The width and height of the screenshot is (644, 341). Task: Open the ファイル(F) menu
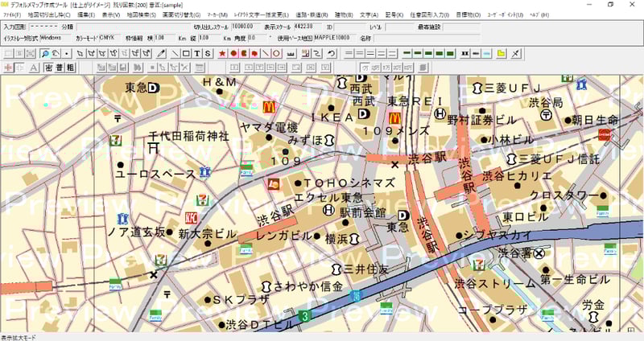tap(12, 14)
